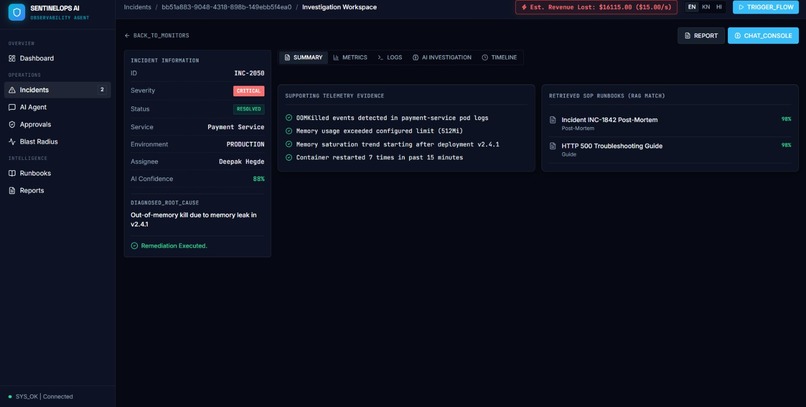Switch language to HI
Screen dimensions: 806x407
719,7
